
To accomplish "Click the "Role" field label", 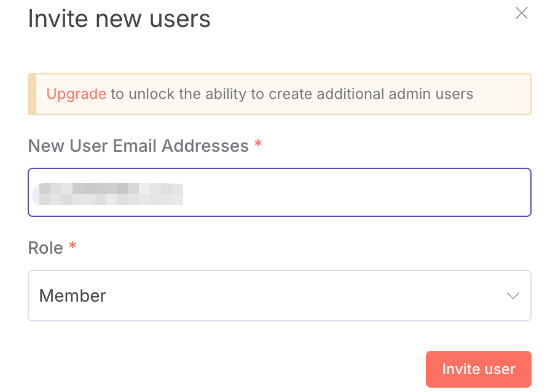I will (45, 248).
